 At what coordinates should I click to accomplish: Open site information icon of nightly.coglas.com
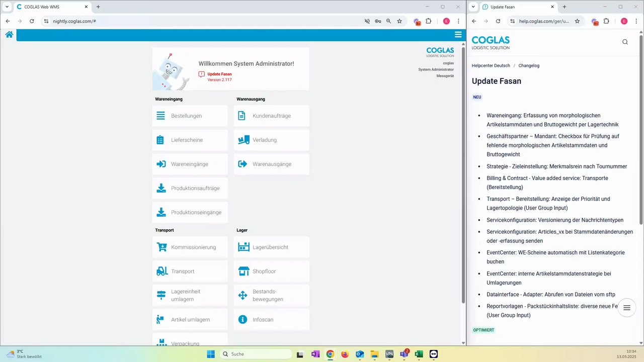pyautogui.click(x=46, y=21)
